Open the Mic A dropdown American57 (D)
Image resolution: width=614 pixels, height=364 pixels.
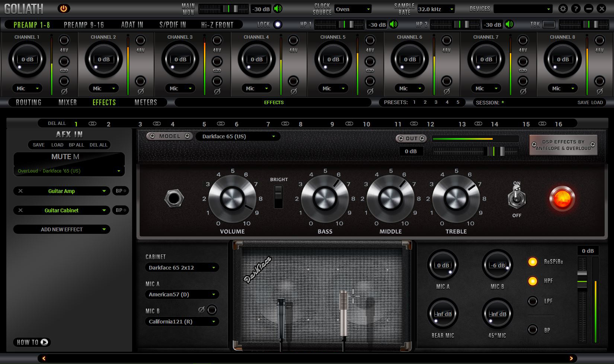point(182,294)
